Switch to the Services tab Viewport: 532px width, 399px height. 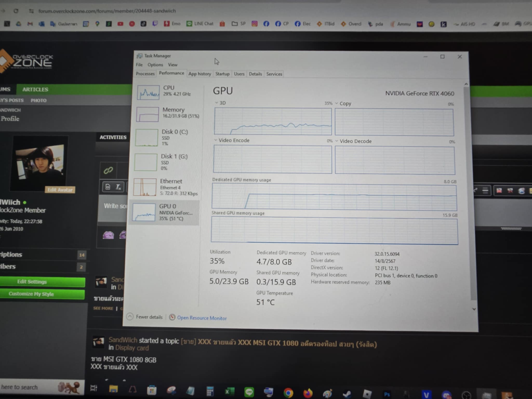[274, 74]
